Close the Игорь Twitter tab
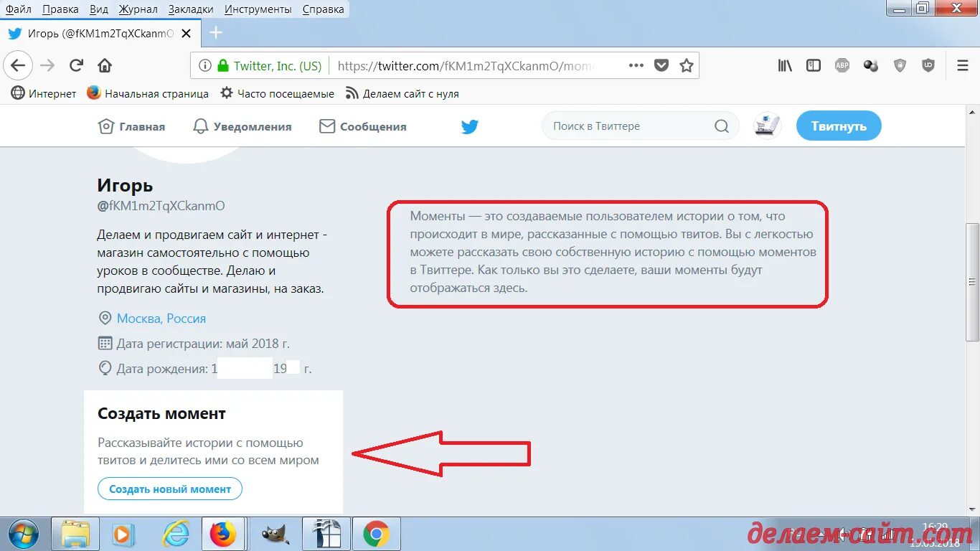The width and height of the screenshot is (980, 551). [187, 33]
